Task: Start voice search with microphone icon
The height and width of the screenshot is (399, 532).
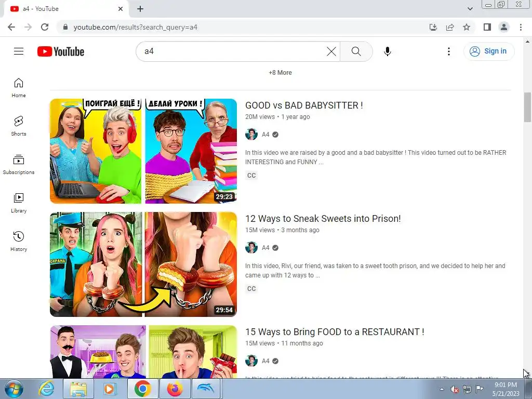Action: [x=388, y=51]
